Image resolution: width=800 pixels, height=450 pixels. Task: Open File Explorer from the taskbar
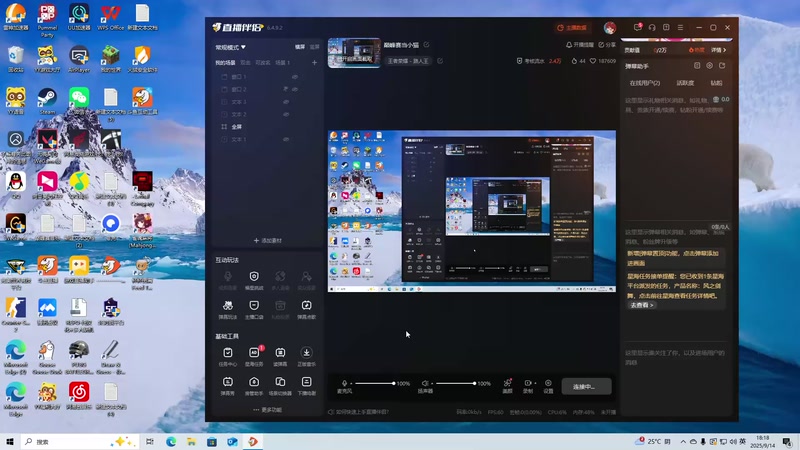pos(191,441)
